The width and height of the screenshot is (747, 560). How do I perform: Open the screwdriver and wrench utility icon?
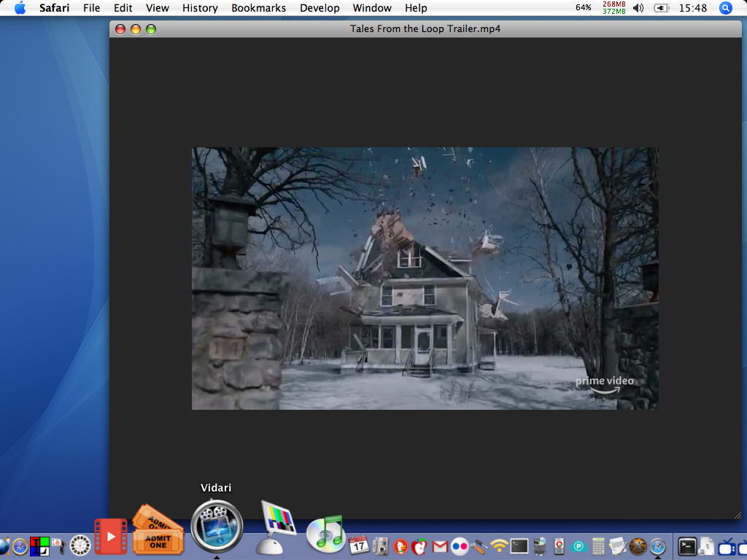coord(479,547)
